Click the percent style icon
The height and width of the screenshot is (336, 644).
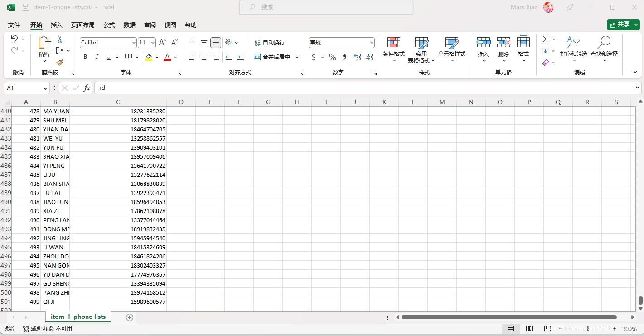click(x=332, y=57)
